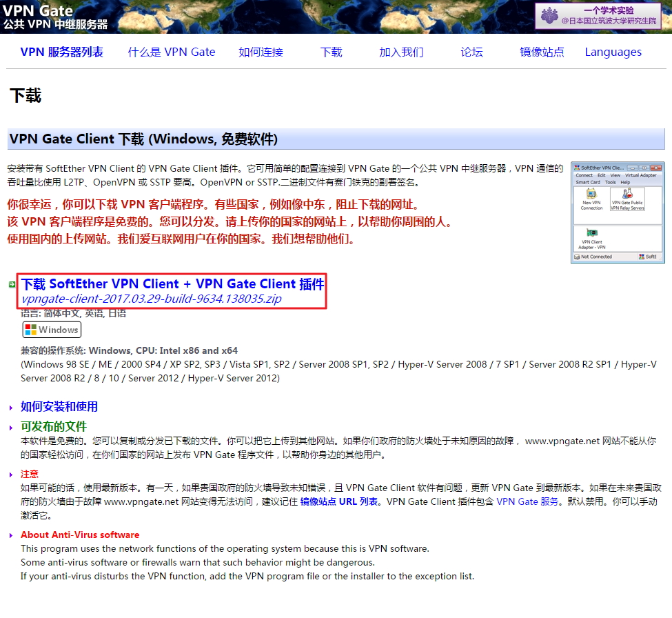Open the 镜像站点 navigation link
Image resolution: width=672 pixels, height=618 pixels.
[x=542, y=52]
